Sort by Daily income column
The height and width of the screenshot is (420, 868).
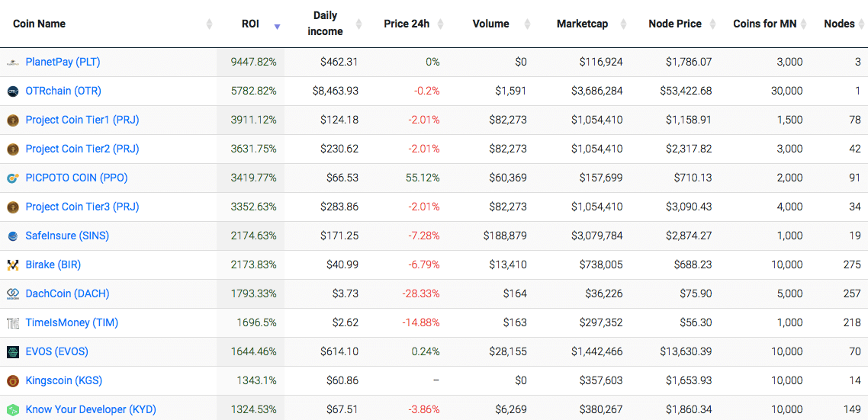coord(325,24)
